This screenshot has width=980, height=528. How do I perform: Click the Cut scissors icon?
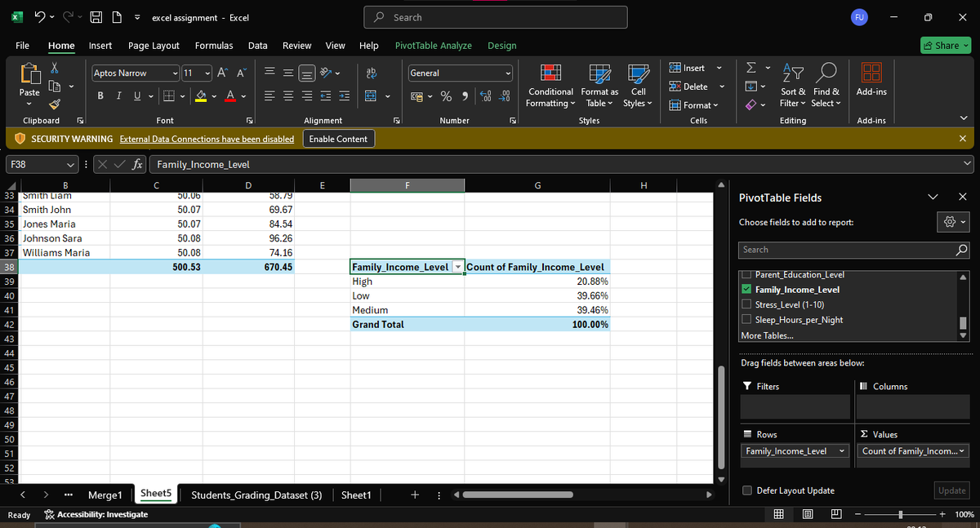click(55, 69)
